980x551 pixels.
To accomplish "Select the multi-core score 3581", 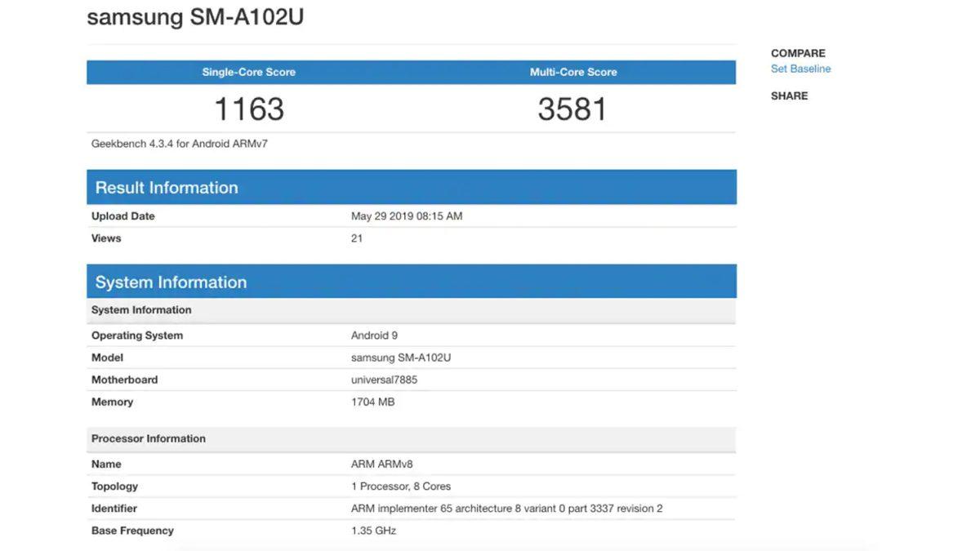I will coord(573,108).
